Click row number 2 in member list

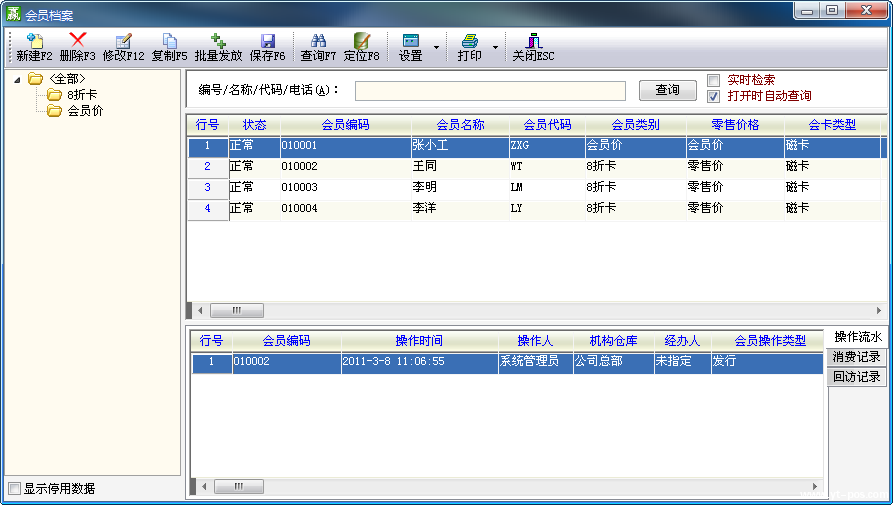coord(207,166)
